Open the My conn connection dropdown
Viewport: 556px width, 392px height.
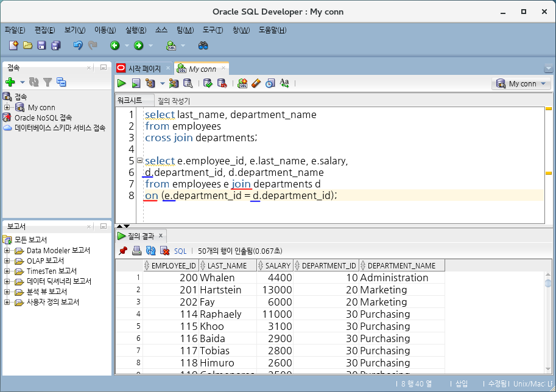tap(521, 83)
